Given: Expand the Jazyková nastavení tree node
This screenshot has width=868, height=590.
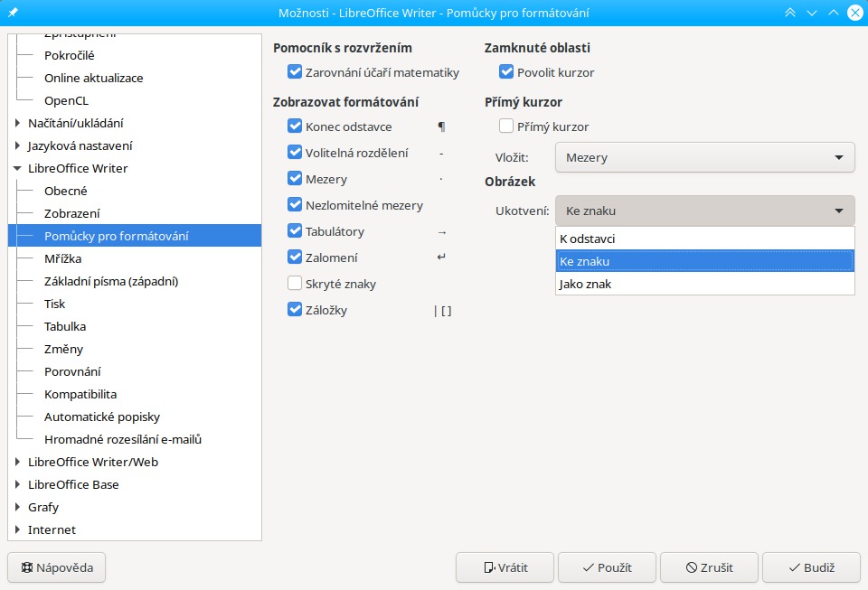Looking at the screenshot, I should click(x=17, y=145).
